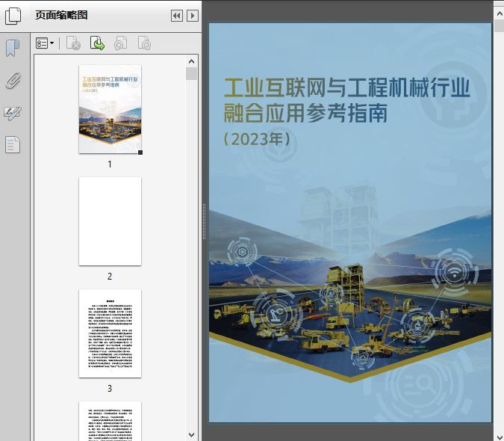Click the 页面缩略图 panel title
The width and height of the screenshot is (504, 441).
tap(61, 15)
